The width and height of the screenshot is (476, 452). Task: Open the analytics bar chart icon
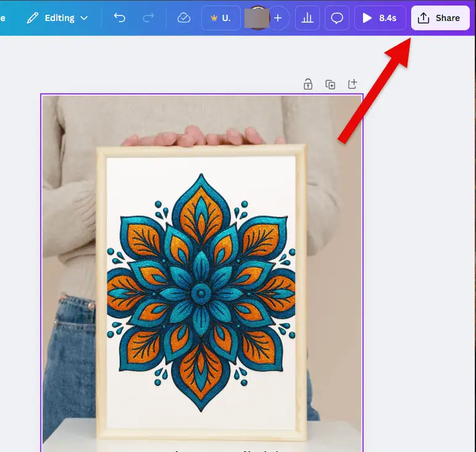307,18
